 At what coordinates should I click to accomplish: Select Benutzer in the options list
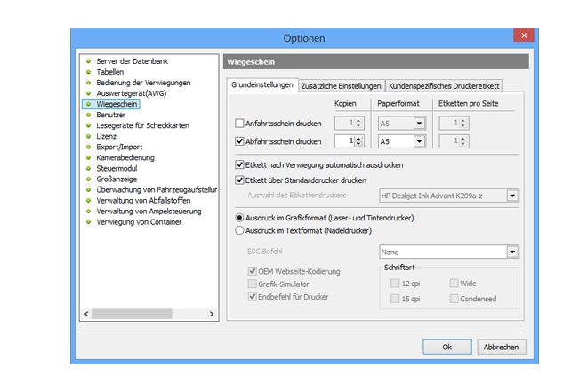[x=111, y=115]
